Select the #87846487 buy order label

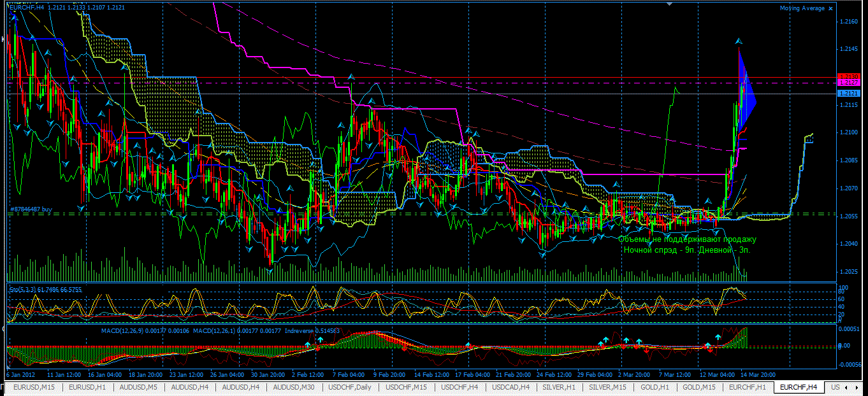coord(31,209)
